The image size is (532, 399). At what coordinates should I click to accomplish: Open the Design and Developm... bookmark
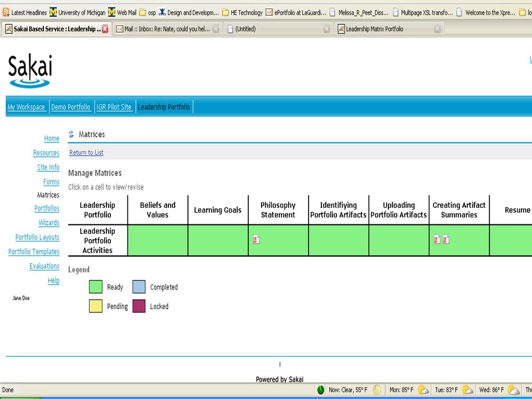(188, 13)
